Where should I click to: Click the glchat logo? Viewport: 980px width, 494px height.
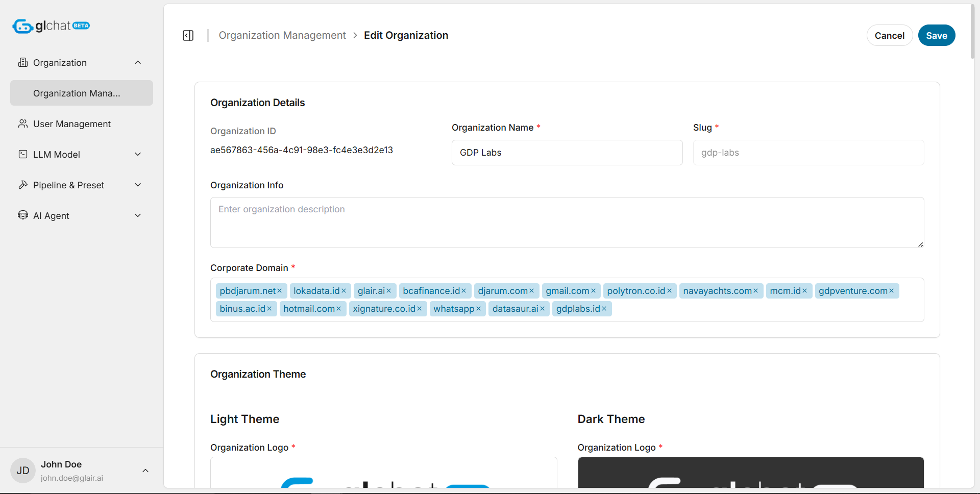(51, 26)
